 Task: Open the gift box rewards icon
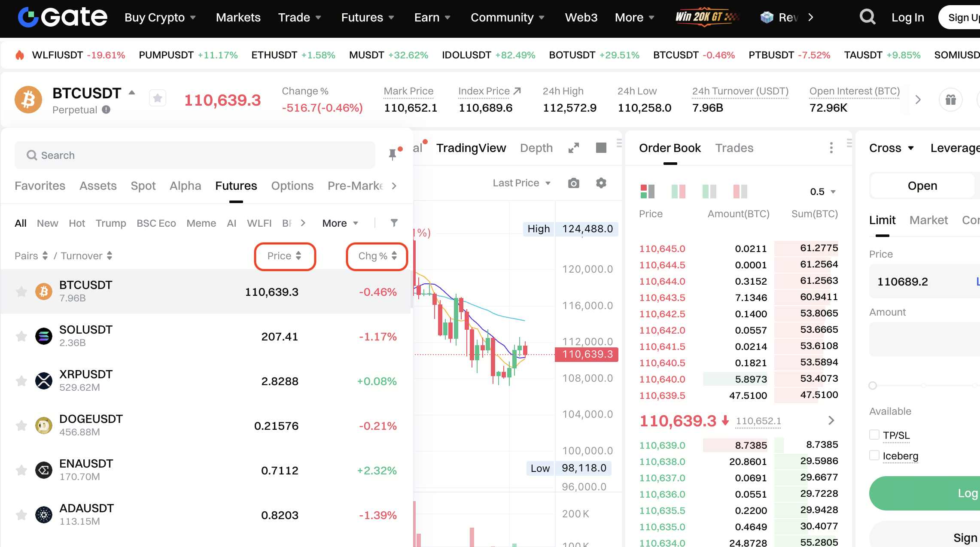coord(950,100)
